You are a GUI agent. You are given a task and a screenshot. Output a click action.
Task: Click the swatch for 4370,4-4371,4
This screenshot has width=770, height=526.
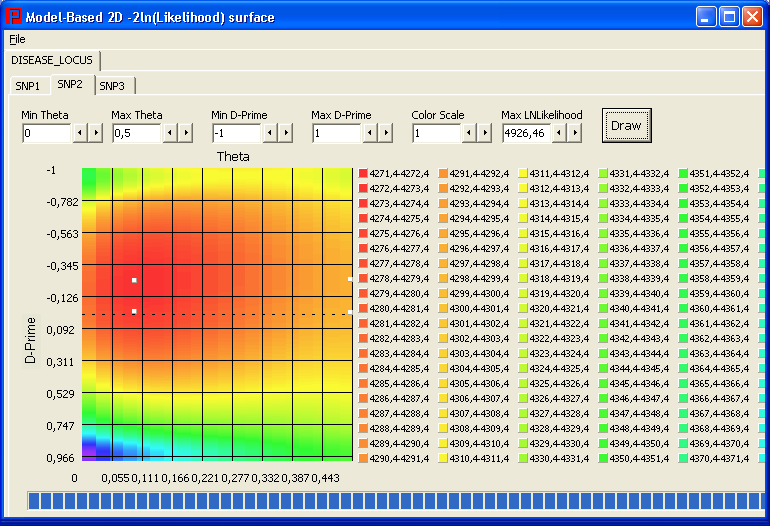click(x=683, y=459)
